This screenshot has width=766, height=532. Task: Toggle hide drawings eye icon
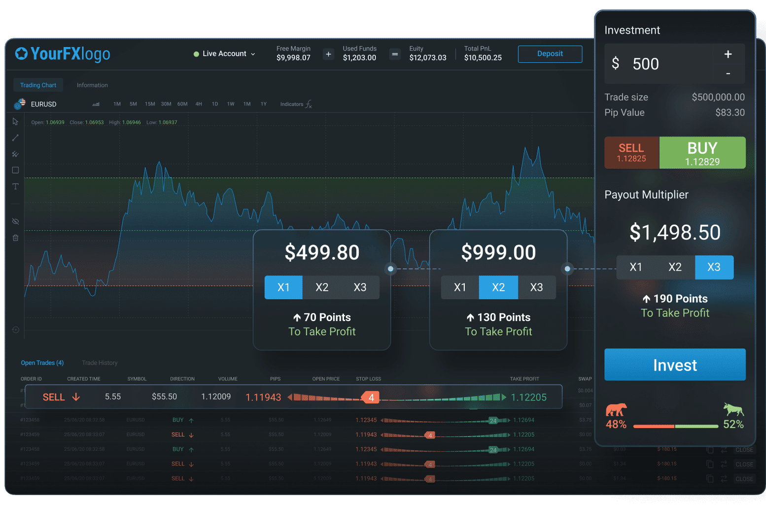point(15,221)
